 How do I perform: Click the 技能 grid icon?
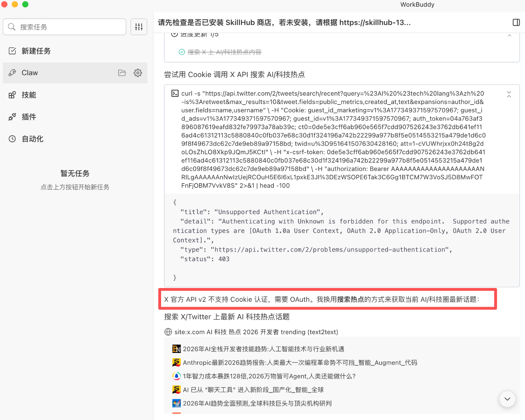coord(12,95)
